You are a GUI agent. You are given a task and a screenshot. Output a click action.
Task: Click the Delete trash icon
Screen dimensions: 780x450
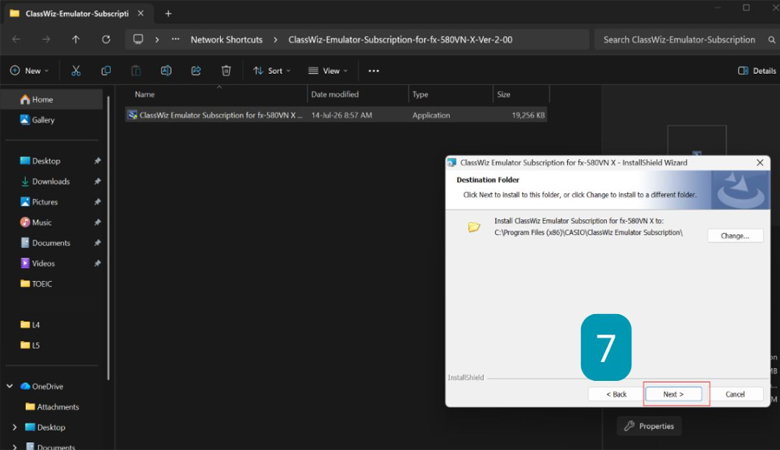226,71
